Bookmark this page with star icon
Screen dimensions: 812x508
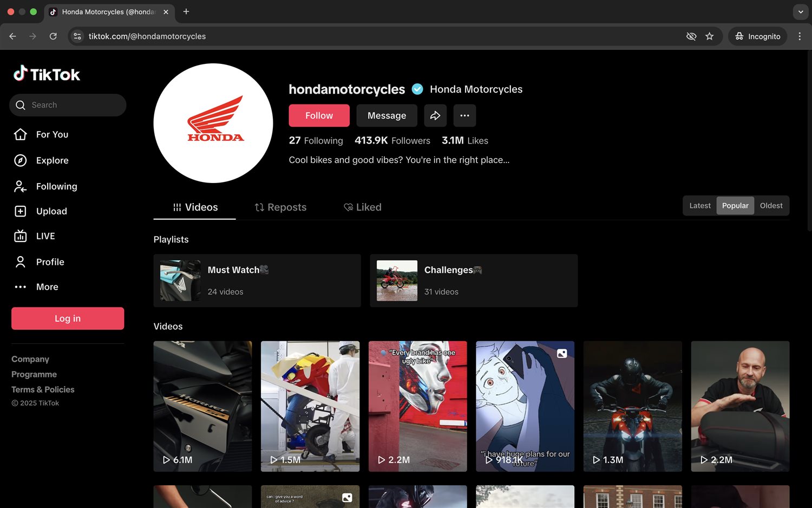710,36
